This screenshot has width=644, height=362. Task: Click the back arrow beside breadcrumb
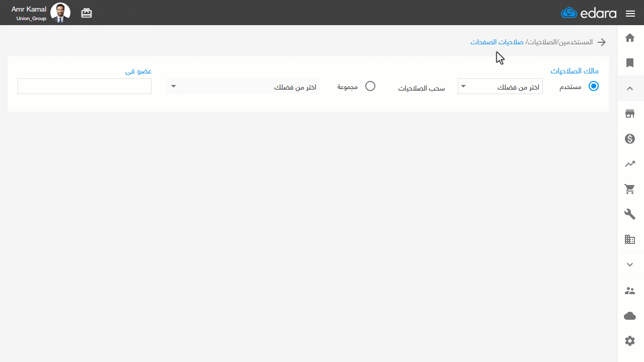(601, 42)
